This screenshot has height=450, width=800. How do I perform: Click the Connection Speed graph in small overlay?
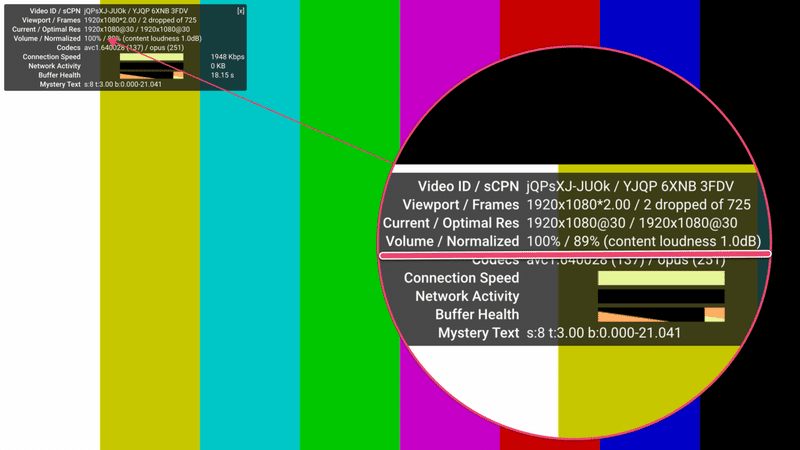pyautogui.click(x=152, y=57)
